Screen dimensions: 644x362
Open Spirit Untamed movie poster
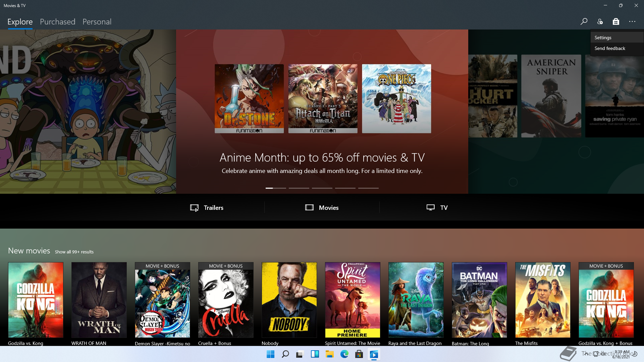(x=353, y=300)
